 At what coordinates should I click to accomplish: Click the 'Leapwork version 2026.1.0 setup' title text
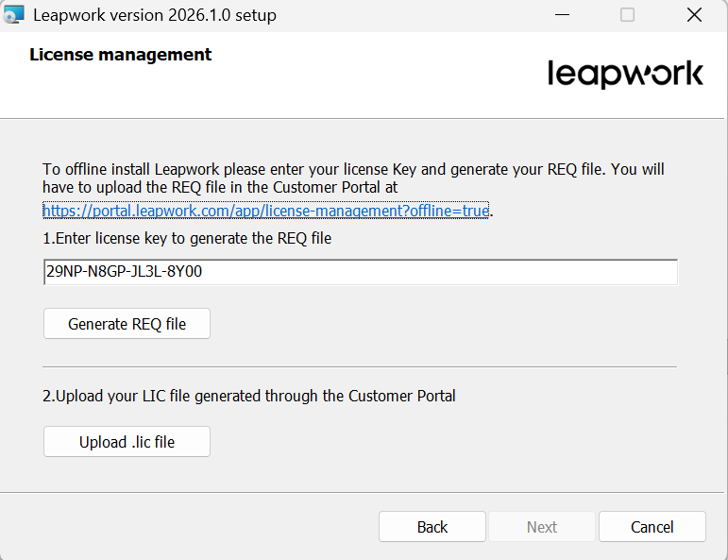coord(155,15)
